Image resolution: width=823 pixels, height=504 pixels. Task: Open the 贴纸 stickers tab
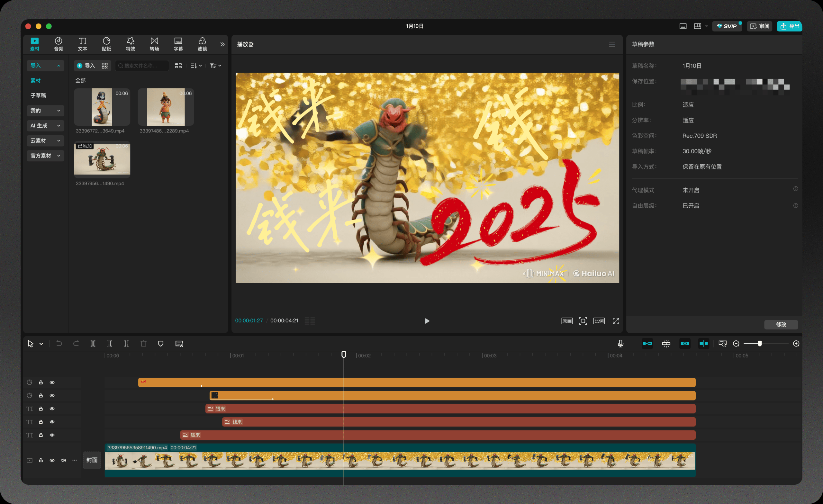click(106, 44)
